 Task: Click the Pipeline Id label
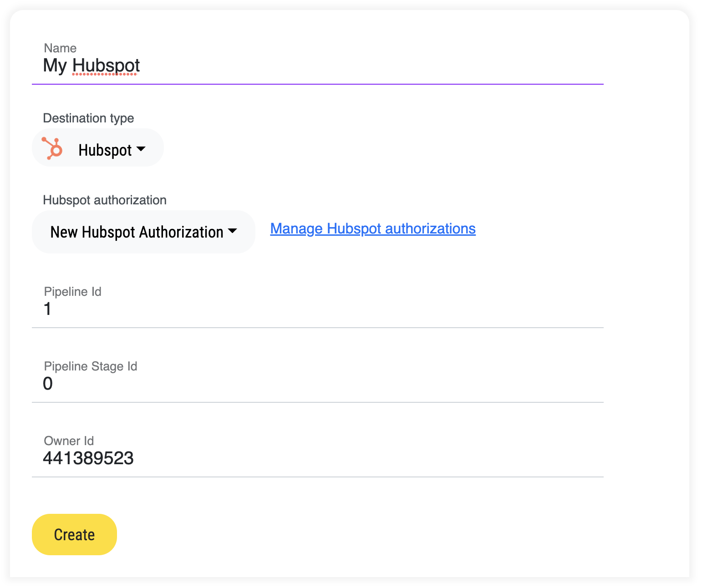click(x=72, y=292)
